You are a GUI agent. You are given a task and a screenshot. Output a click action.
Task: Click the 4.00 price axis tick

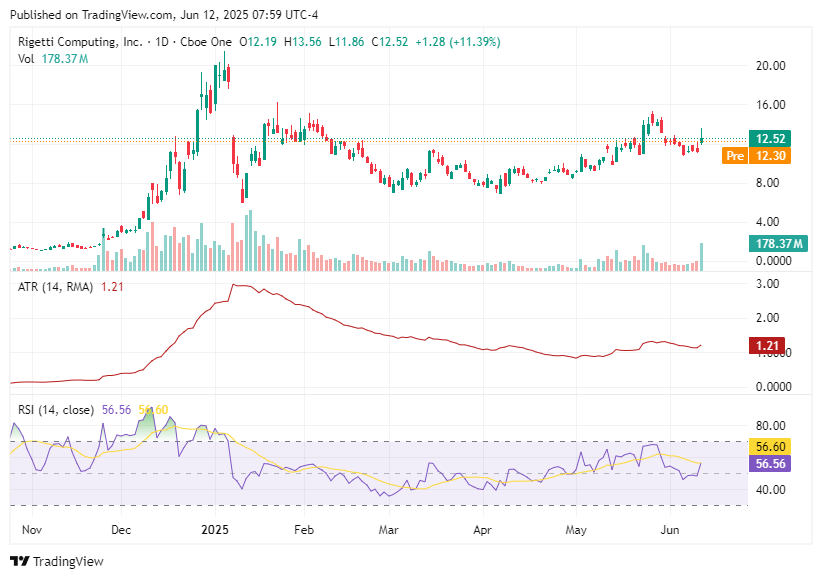pyautogui.click(x=767, y=221)
